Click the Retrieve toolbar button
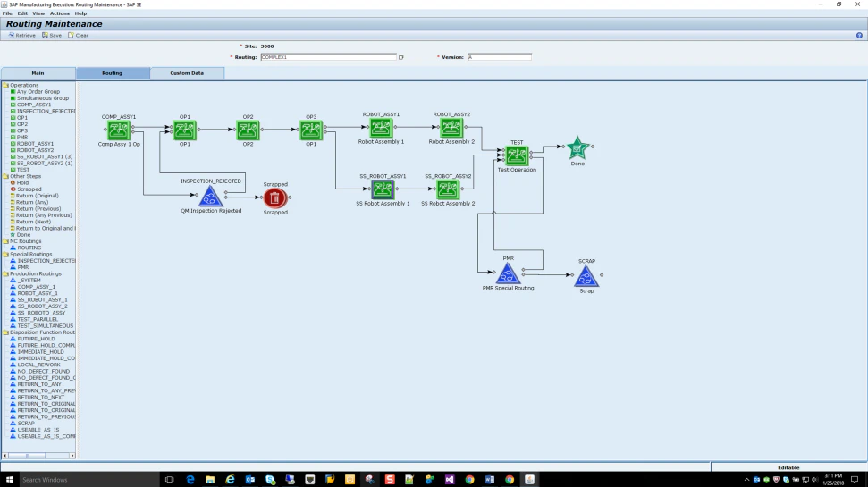The height and width of the screenshot is (487, 868). [21, 36]
